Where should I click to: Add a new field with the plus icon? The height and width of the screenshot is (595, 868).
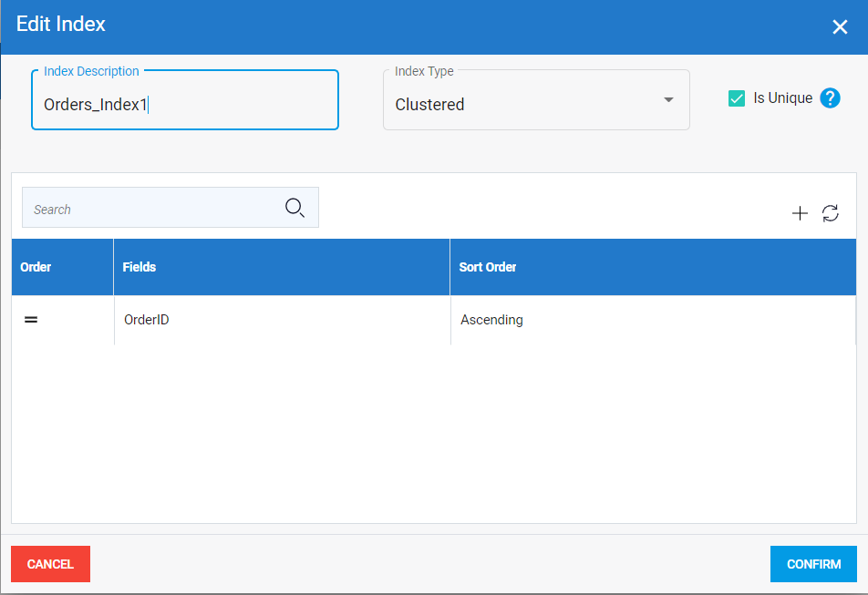click(800, 213)
